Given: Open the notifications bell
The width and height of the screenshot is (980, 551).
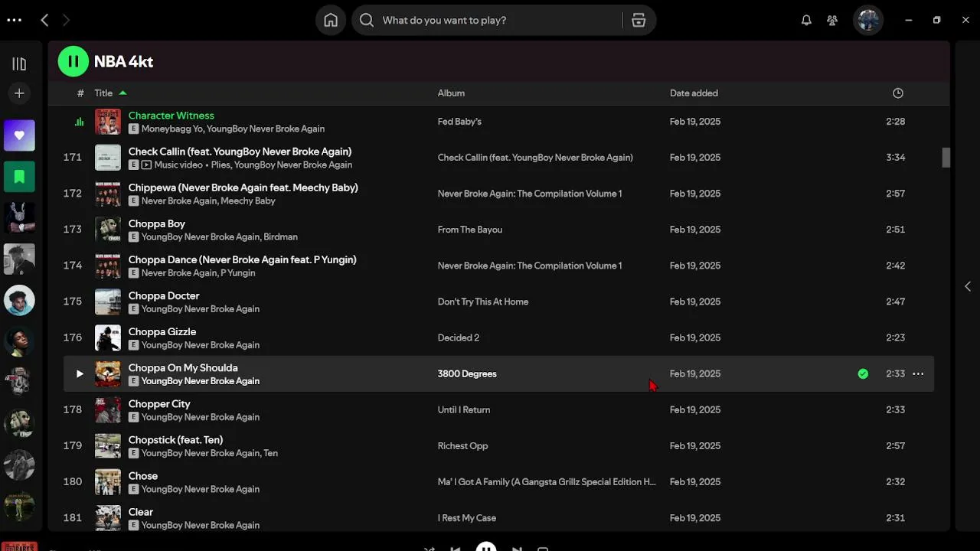Looking at the screenshot, I should pos(806,21).
